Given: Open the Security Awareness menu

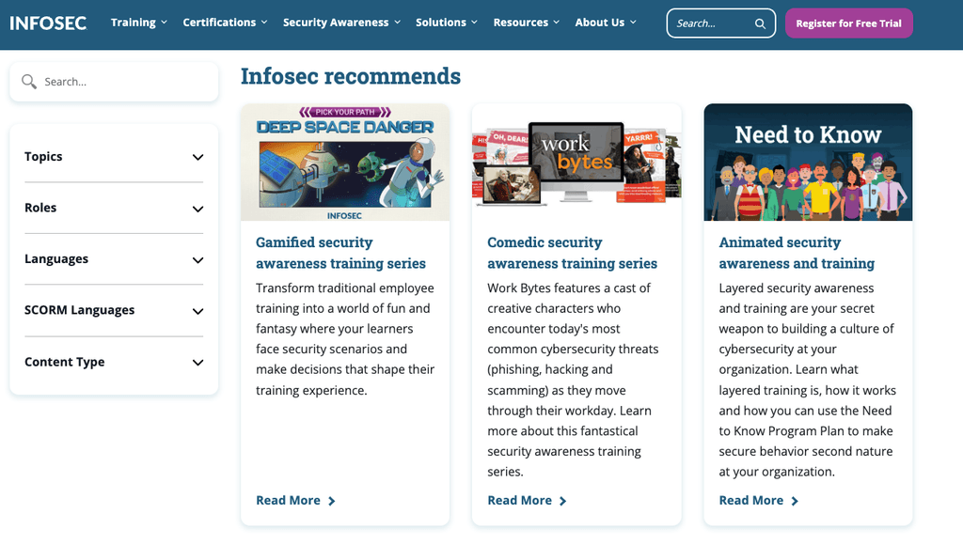Looking at the screenshot, I should tap(341, 23).
